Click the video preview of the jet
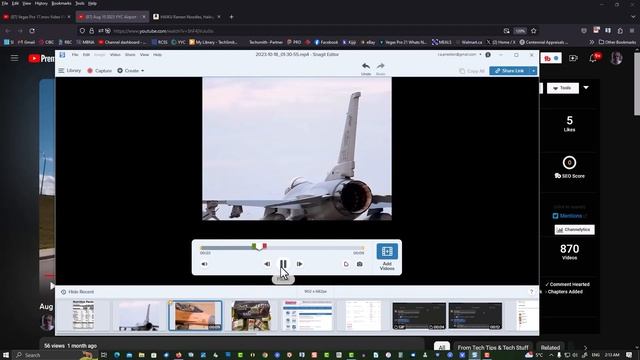 point(297,149)
